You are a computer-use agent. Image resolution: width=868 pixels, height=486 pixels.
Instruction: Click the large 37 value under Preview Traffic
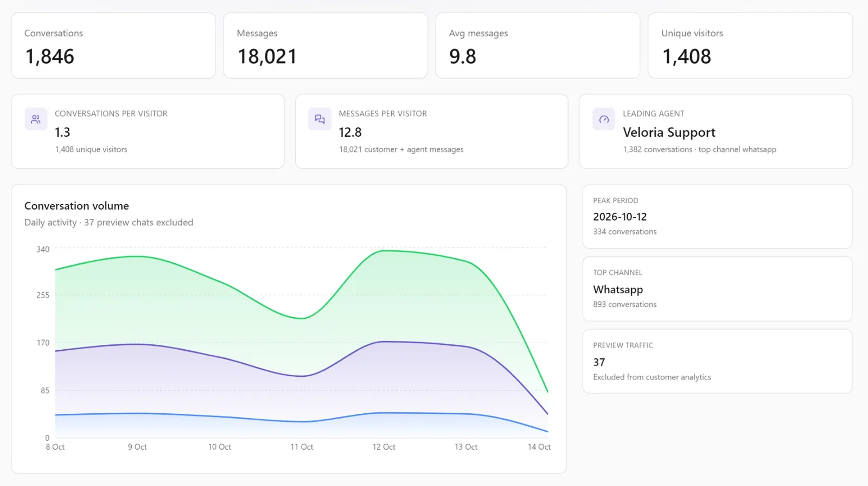pos(599,362)
